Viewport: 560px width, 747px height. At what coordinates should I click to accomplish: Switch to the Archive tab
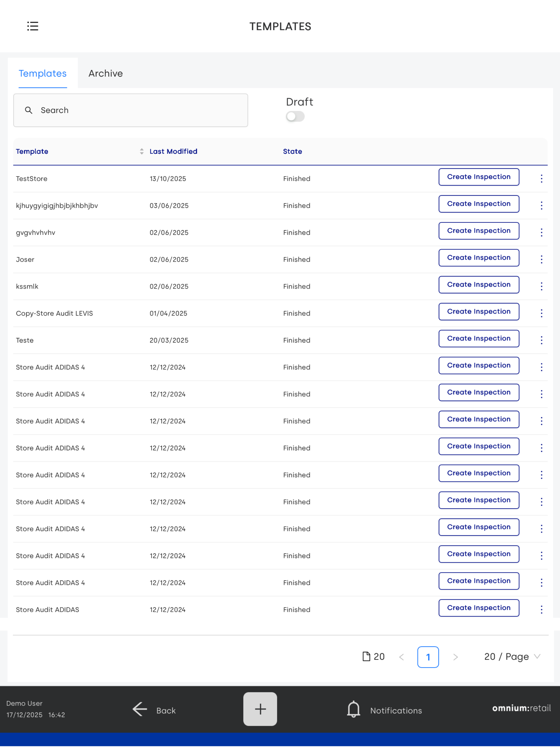[106, 73]
